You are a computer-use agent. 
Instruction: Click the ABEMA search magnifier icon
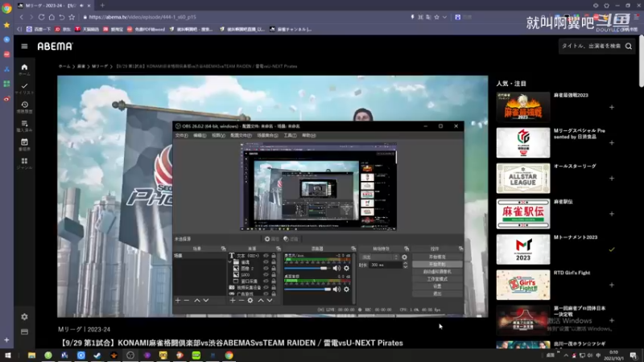click(629, 47)
